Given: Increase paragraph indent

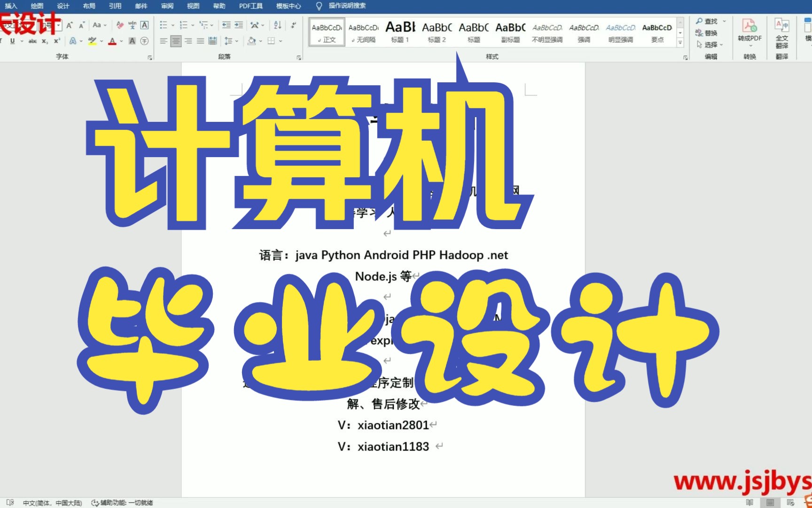Looking at the screenshot, I should coord(239,25).
